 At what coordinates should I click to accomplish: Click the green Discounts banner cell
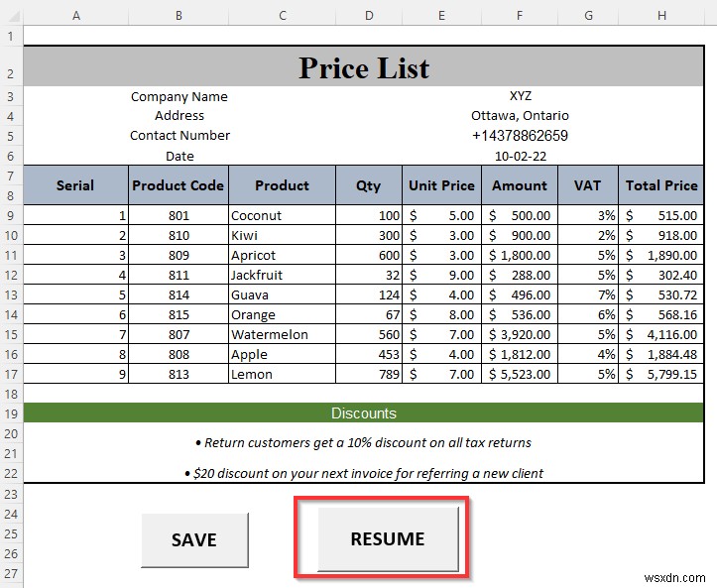click(364, 412)
